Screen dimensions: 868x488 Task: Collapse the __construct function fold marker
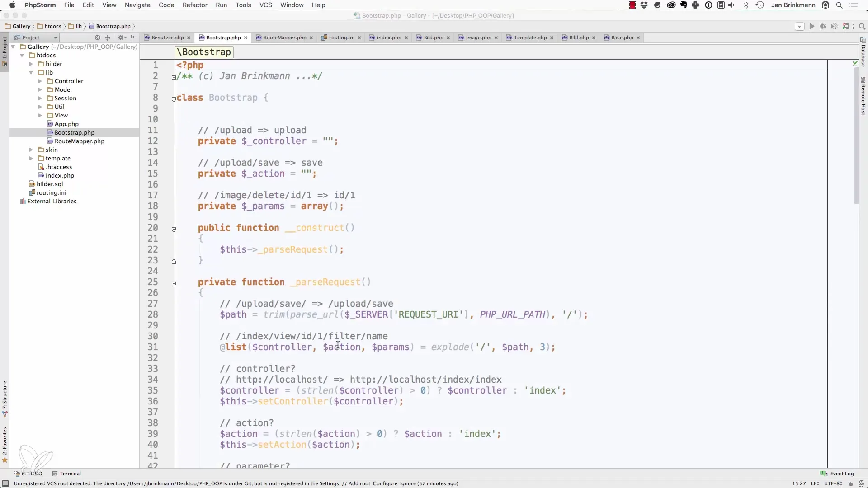point(174,229)
